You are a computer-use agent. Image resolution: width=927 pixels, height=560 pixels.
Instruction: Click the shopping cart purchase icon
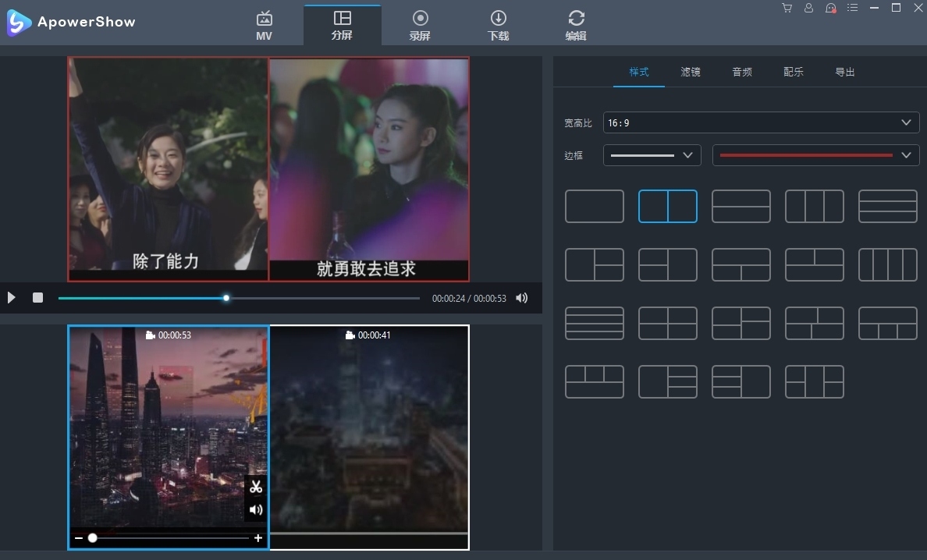click(787, 8)
